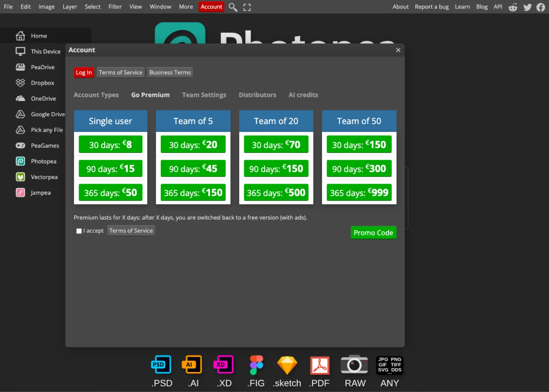Open Terms of Service button near Log In
Image resolution: width=549 pixels, height=392 pixels.
(x=120, y=72)
